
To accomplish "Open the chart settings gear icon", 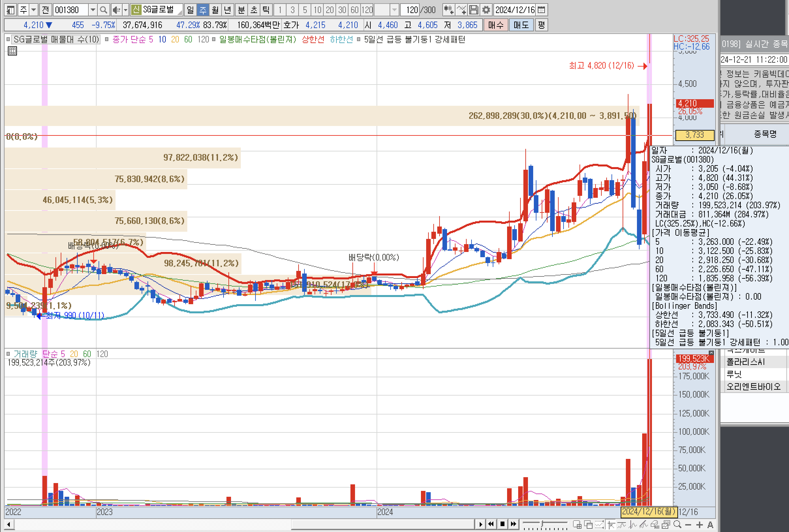I will 486,10.
